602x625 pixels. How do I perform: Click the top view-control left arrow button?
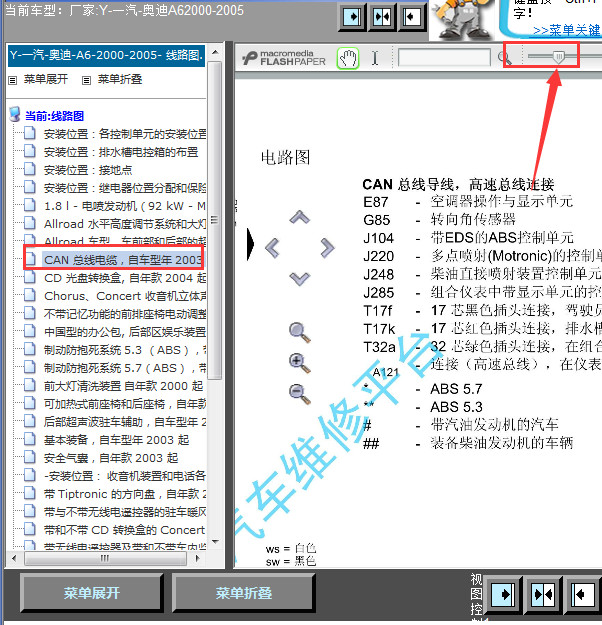pyautogui.click(x=411, y=17)
